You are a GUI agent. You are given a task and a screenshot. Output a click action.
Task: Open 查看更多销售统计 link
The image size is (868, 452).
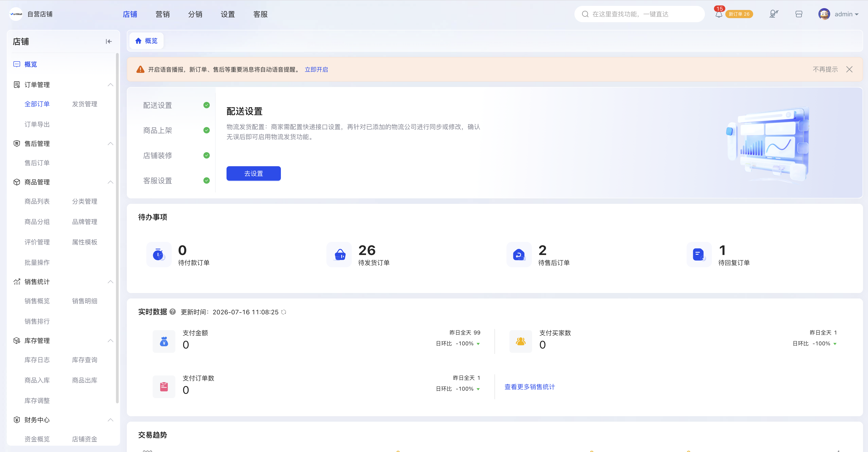coord(529,387)
